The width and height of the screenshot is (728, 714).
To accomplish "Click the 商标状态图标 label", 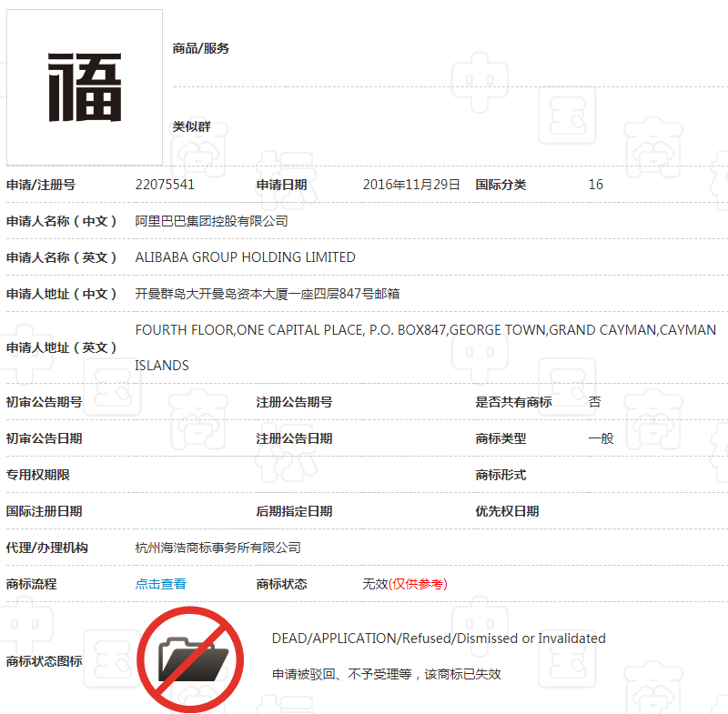I will click(x=45, y=661).
